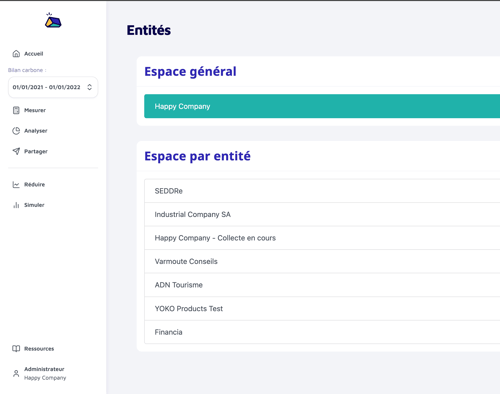The height and width of the screenshot is (394, 500).
Task: Click the Espace général heading
Action: click(190, 72)
